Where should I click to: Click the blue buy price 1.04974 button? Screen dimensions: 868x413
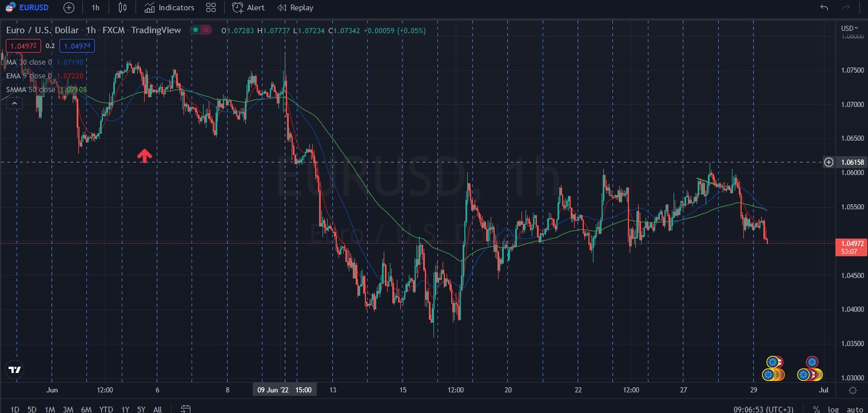tap(77, 46)
